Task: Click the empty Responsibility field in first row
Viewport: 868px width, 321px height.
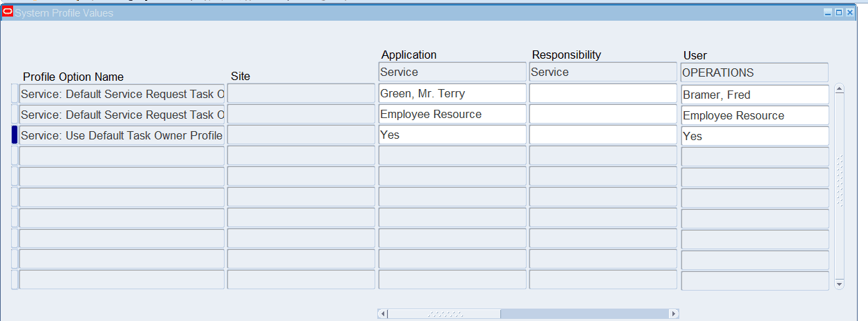Action: (603, 94)
